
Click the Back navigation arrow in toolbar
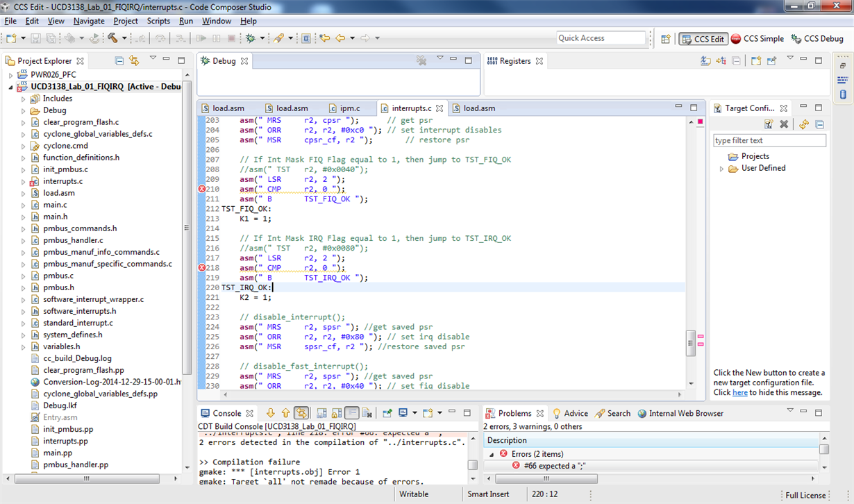(x=340, y=38)
